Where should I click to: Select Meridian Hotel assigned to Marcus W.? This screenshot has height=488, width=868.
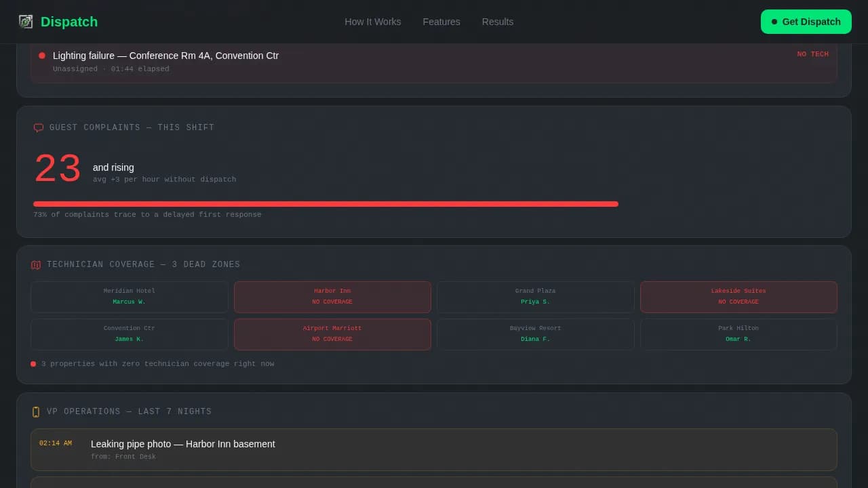[x=129, y=296]
